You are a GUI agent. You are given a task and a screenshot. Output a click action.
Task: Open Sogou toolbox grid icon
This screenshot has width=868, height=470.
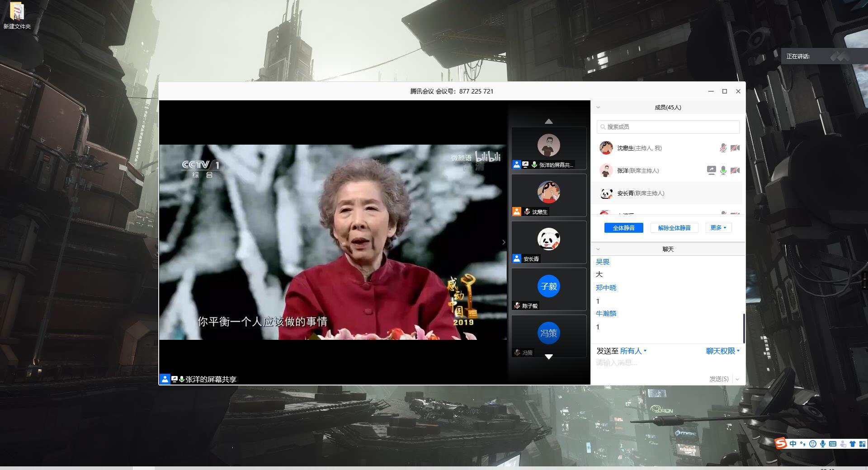click(x=862, y=444)
